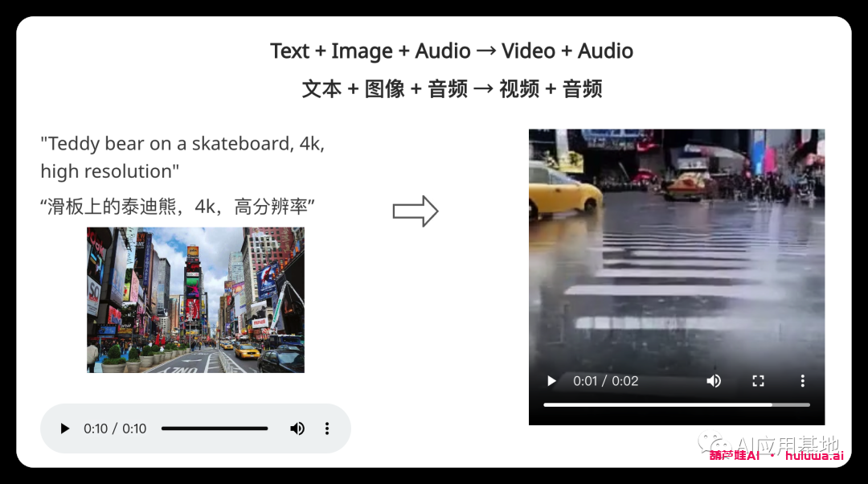868x484 pixels.
Task: Click the 葫芦娃AI watermark label
Action: 734,456
